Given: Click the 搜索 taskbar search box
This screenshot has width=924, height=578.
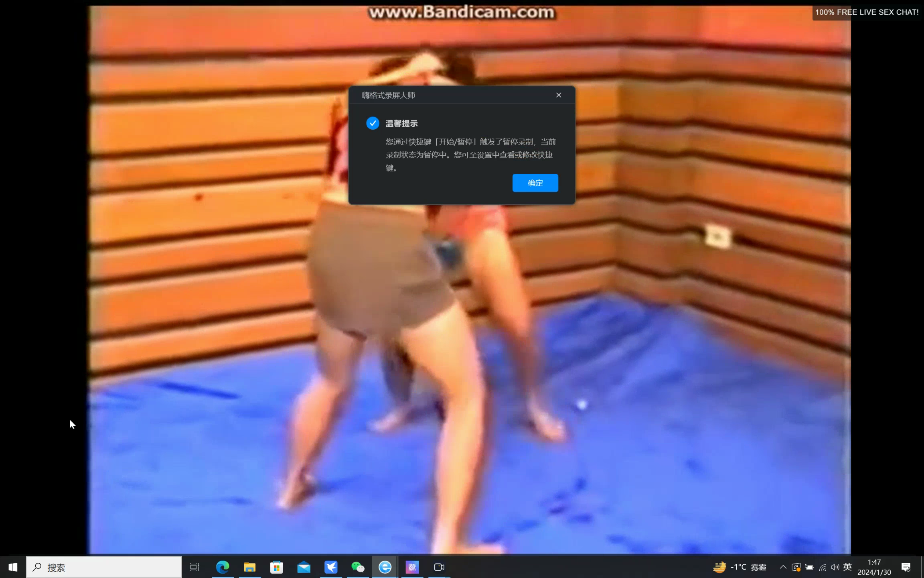Looking at the screenshot, I should coord(104,567).
